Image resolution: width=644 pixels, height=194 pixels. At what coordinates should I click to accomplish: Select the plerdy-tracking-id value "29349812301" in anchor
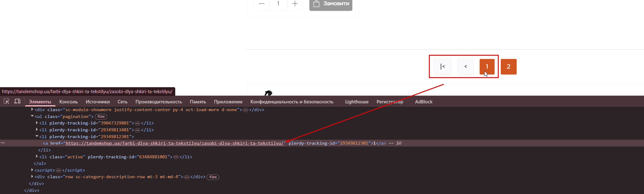point(354,143)
